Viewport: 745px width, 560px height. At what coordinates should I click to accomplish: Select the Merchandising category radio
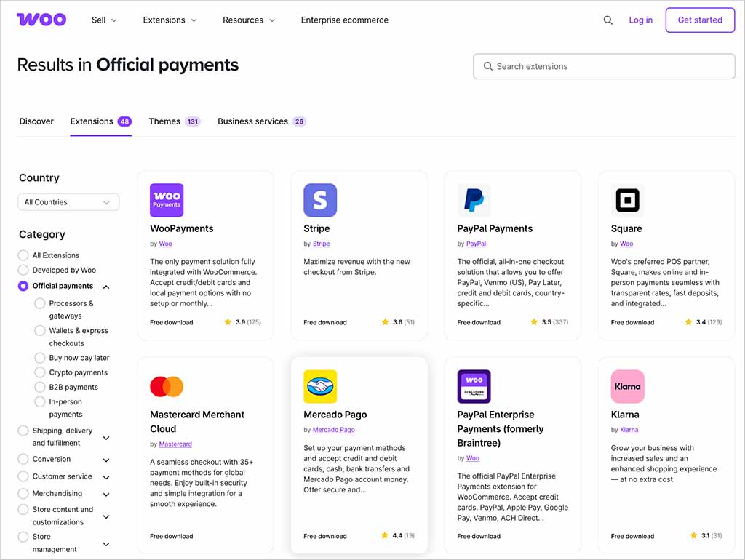(23, 493)
